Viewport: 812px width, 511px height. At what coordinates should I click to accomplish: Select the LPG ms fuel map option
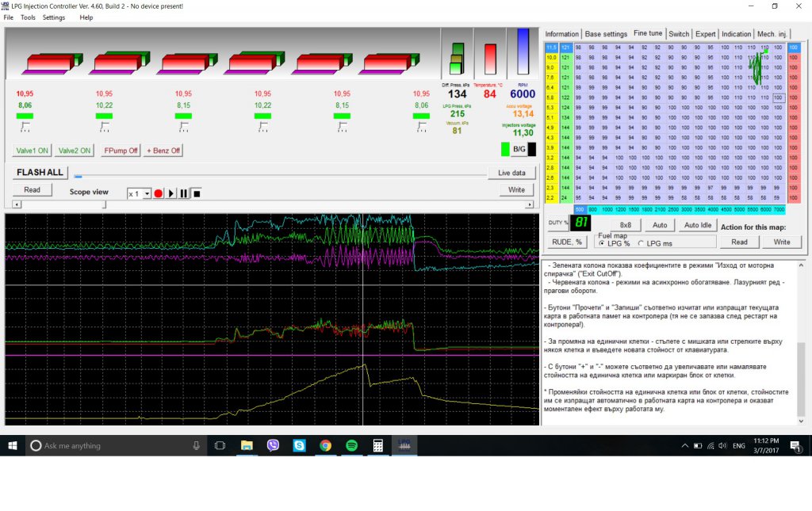point(642,243)
